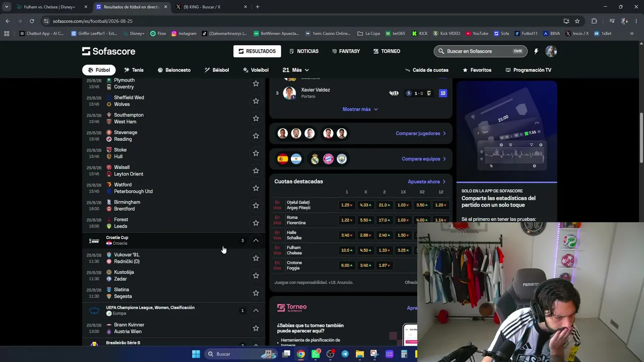Open the Programación TV page
Screen dimensions: 644x362
pyautogui.click(x=528, y=70)
